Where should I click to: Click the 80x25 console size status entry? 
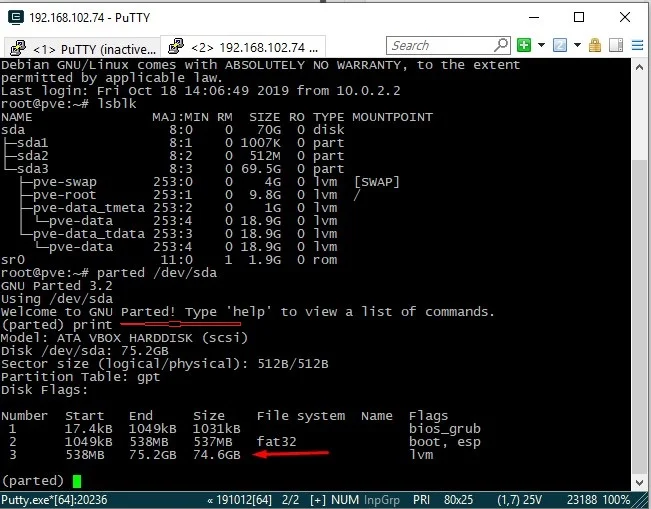point(458,500)
